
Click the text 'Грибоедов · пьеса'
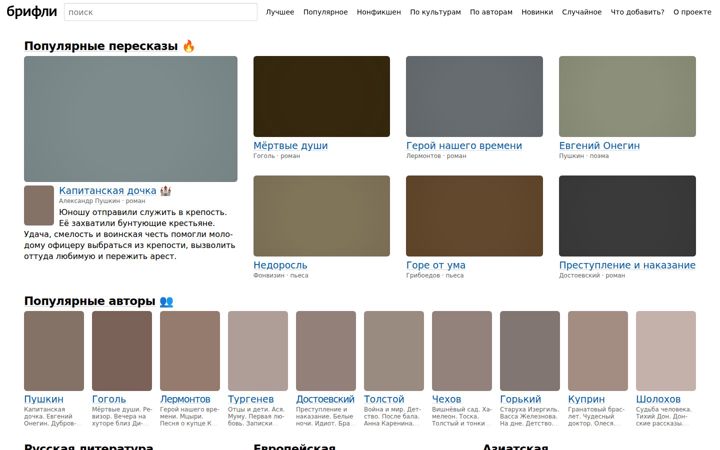pos(435,276)
